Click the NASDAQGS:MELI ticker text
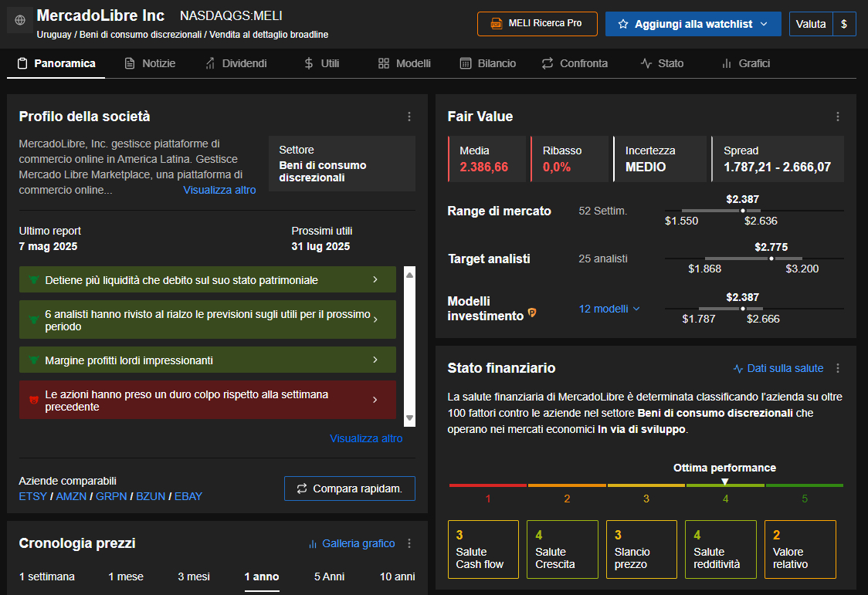The width and height of the screenshot is (868, 595). pos(231,16)
